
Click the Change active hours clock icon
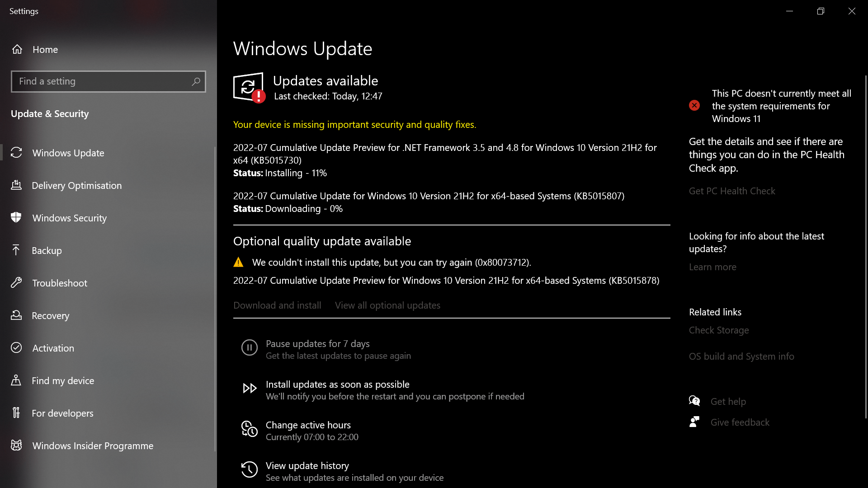(250, 429)
